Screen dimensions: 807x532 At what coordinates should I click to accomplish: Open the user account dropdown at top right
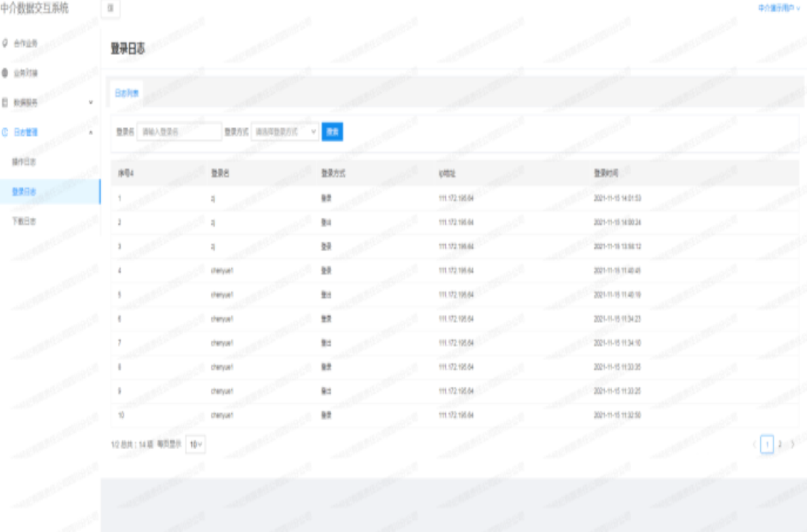pos(778,8)
